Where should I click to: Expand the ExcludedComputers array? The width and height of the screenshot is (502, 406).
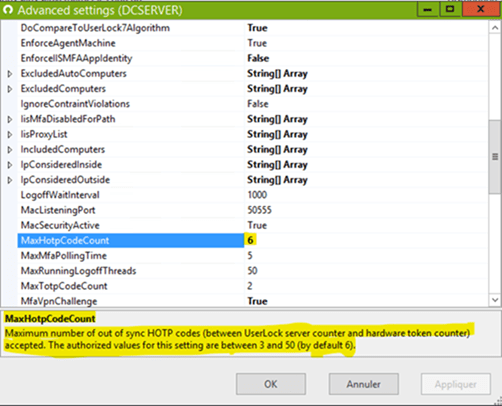10,89
